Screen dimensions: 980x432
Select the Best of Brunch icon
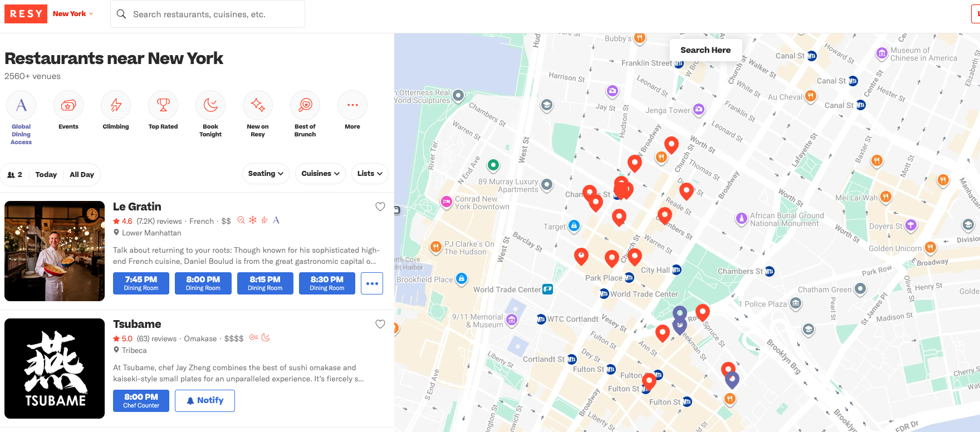[305, 105]
